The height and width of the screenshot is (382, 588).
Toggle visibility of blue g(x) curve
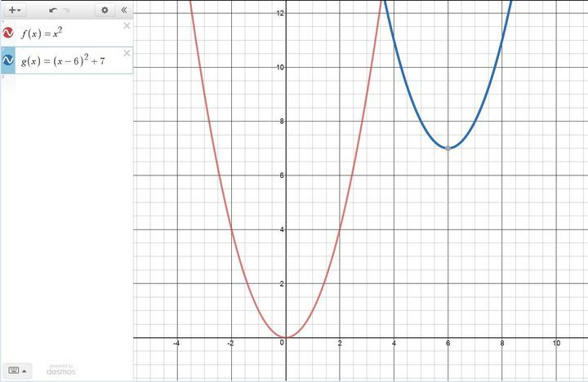8,60
